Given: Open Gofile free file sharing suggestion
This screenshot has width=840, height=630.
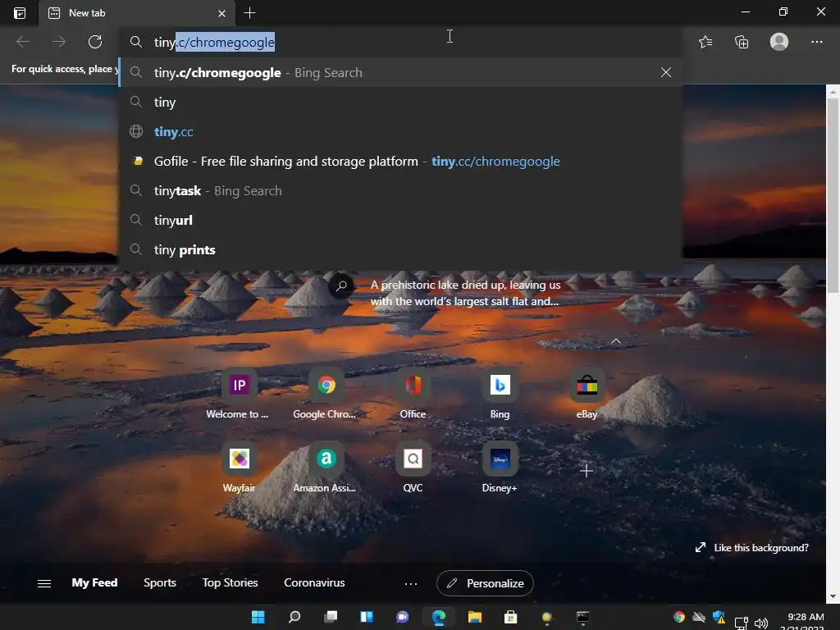Looking at the screenshot, I should tap(400, 161).
